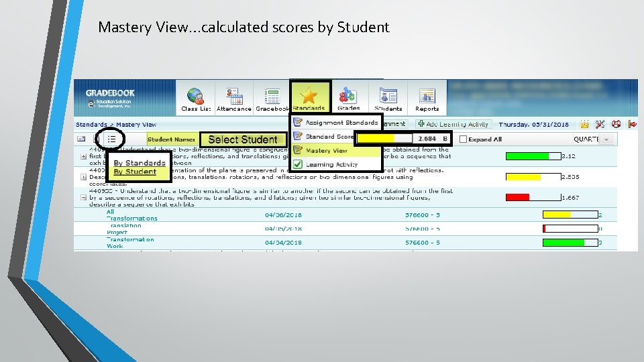Click the Learning Activity green checkmark icon
Viewport: 644px width, 362px height.
298,164
